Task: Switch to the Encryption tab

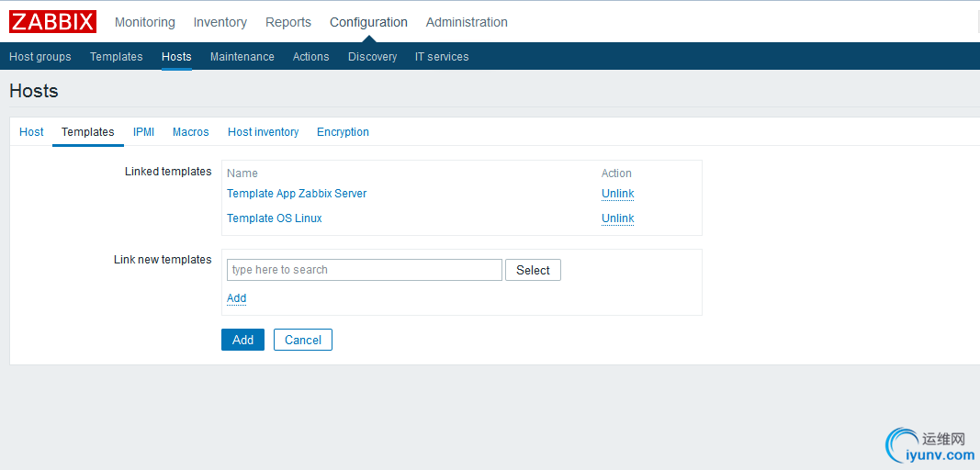Action: pyautogui.click(x=344, y=132)
